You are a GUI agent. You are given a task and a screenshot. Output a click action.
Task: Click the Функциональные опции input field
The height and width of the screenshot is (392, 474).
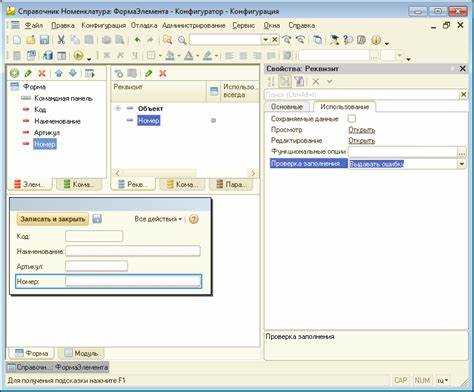click(403, 152)
